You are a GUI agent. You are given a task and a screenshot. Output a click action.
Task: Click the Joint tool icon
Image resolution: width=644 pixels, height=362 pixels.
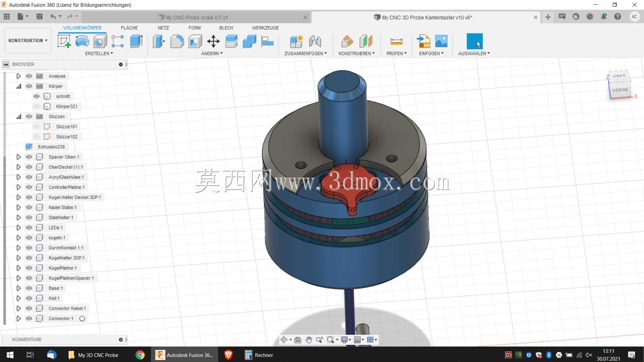[315, 41]
